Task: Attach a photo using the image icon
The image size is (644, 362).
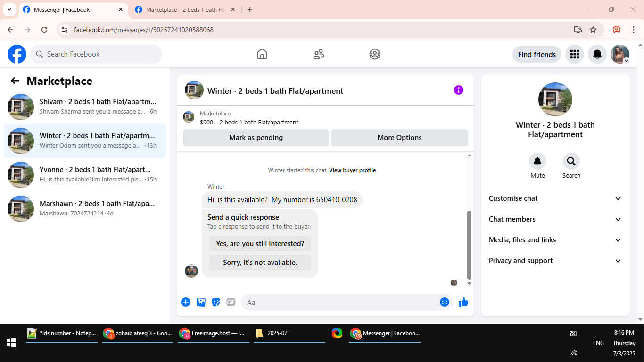Action: 201,302
